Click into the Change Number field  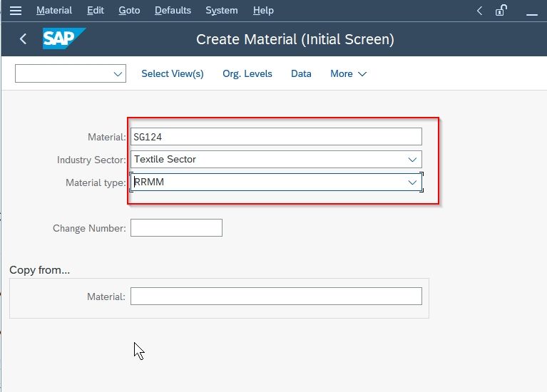(x=177, y=228)
